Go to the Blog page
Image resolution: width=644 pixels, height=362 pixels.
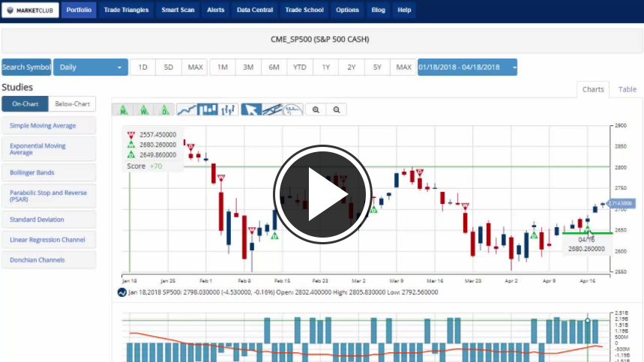pyautogui.click(x=379, y=10)
